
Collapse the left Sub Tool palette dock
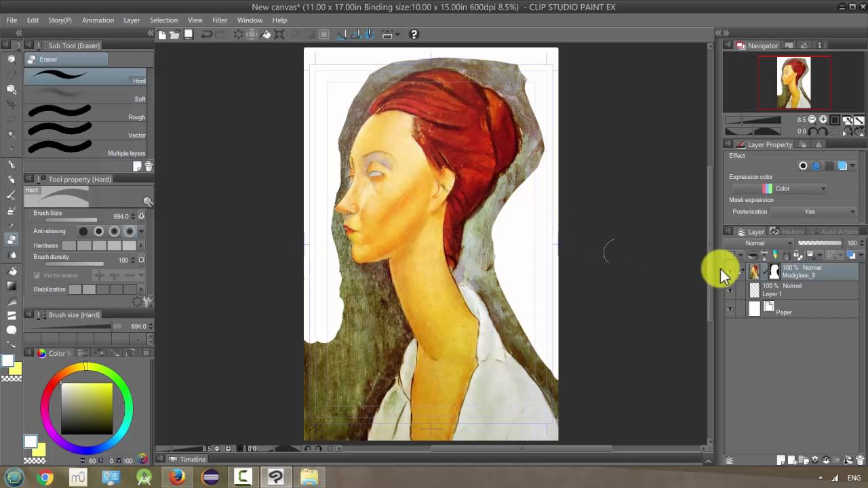click(x=151, y=33)
